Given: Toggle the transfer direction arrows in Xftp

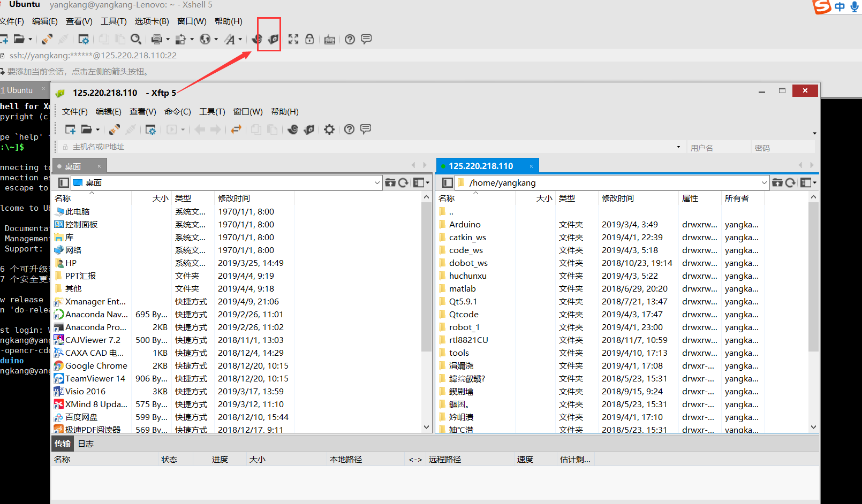Looking at the screenshot, I should 237,129.
